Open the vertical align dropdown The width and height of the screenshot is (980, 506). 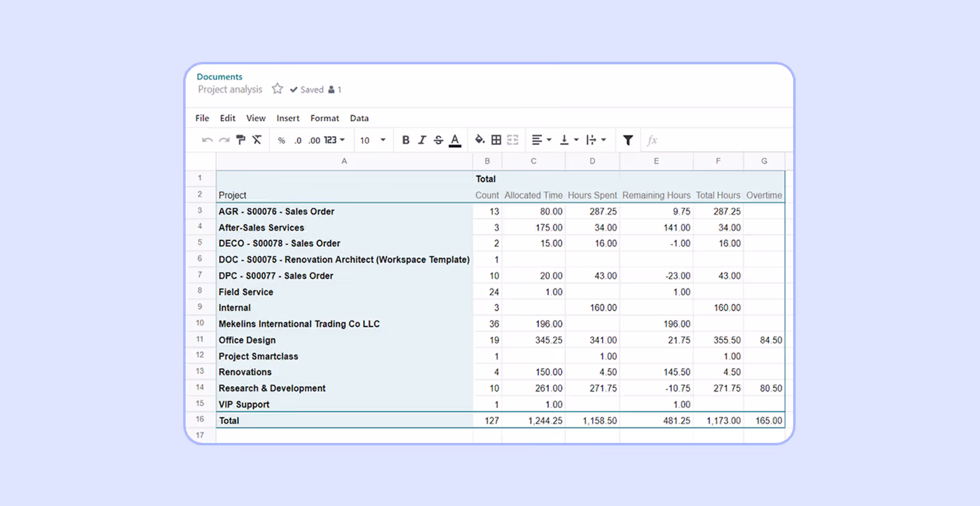point(569,140)
